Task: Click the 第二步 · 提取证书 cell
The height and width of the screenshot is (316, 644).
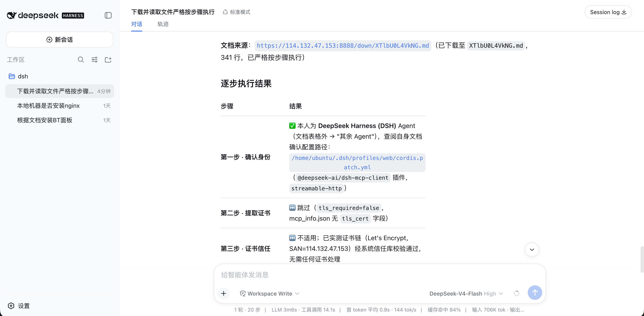Action: [x=246, y=213]
